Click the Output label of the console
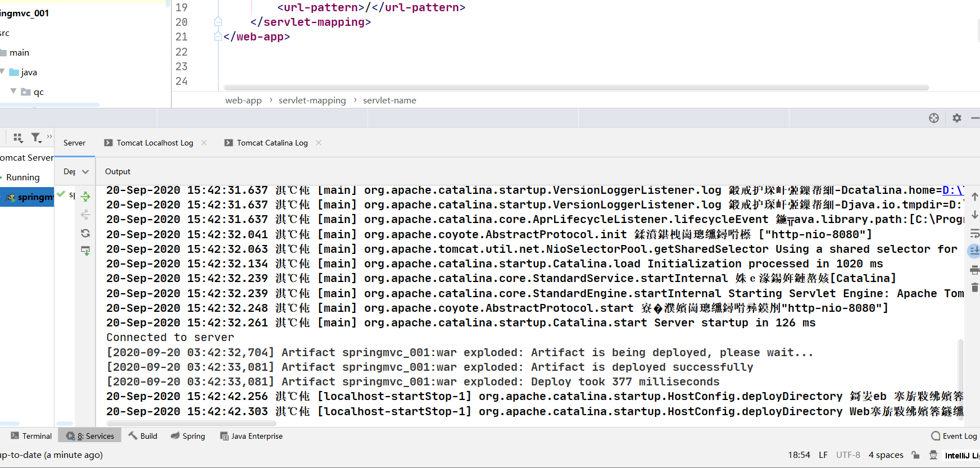980x468 pixels. click(117, 171)
